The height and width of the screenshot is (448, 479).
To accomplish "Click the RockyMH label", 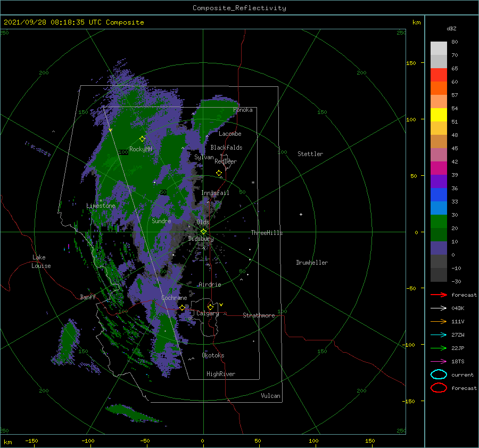I will [141, 149].
